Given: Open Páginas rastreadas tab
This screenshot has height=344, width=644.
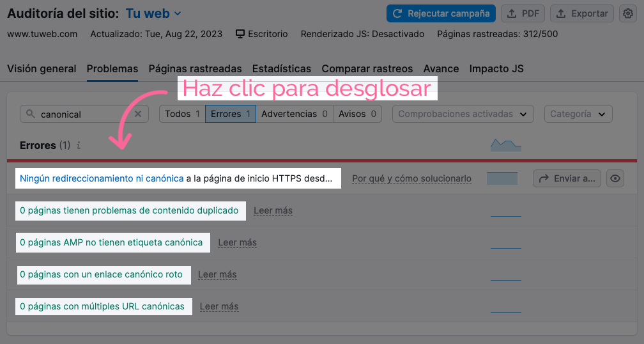Looking at the screenshot, I should [x=195, y=68].
